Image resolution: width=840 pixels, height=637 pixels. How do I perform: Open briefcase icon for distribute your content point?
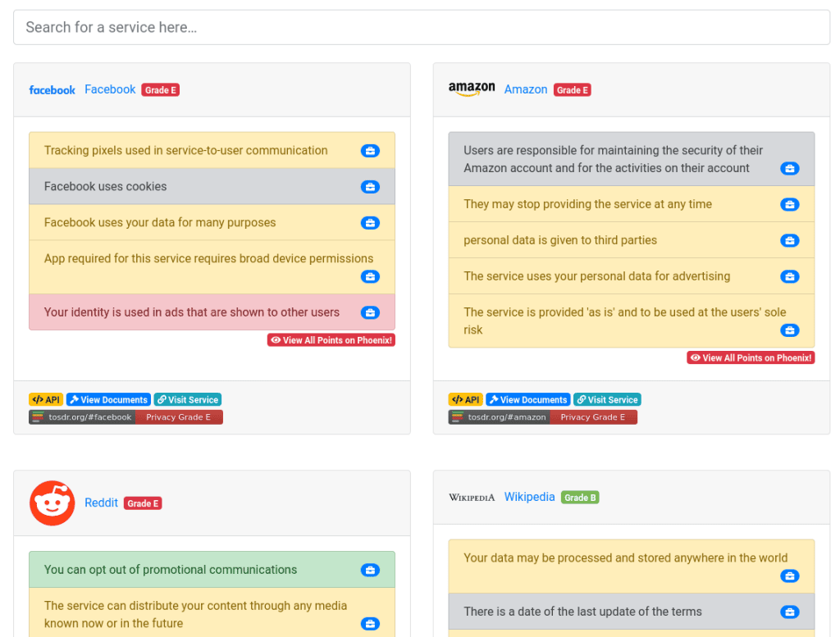coord(370,624)
